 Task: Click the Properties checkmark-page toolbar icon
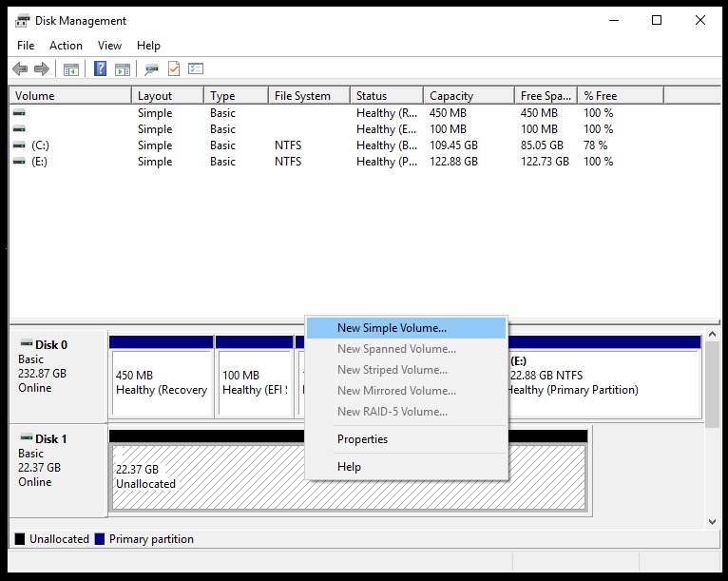[x=174, y=68]
